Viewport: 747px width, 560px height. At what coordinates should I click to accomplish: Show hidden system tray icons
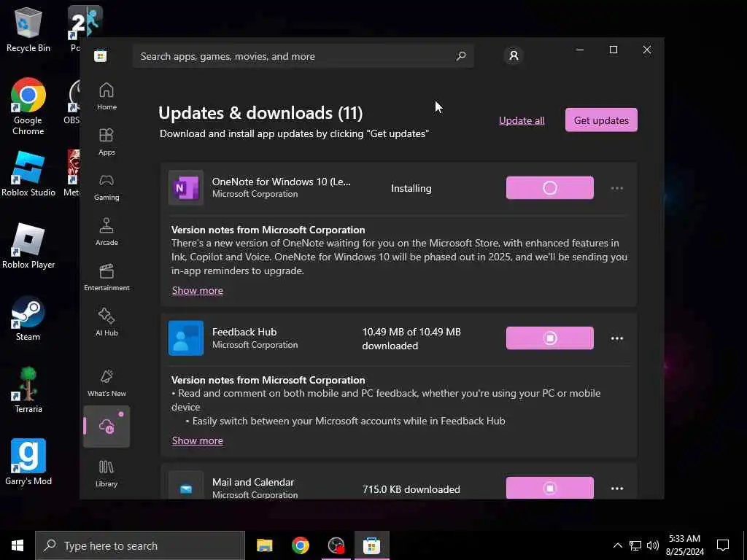617,545
